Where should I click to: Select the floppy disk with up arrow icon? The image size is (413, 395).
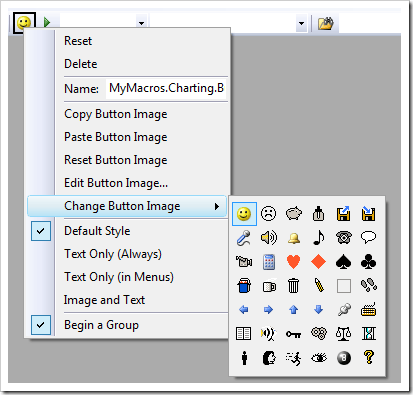pyautogui.click(x=343, y=214)
